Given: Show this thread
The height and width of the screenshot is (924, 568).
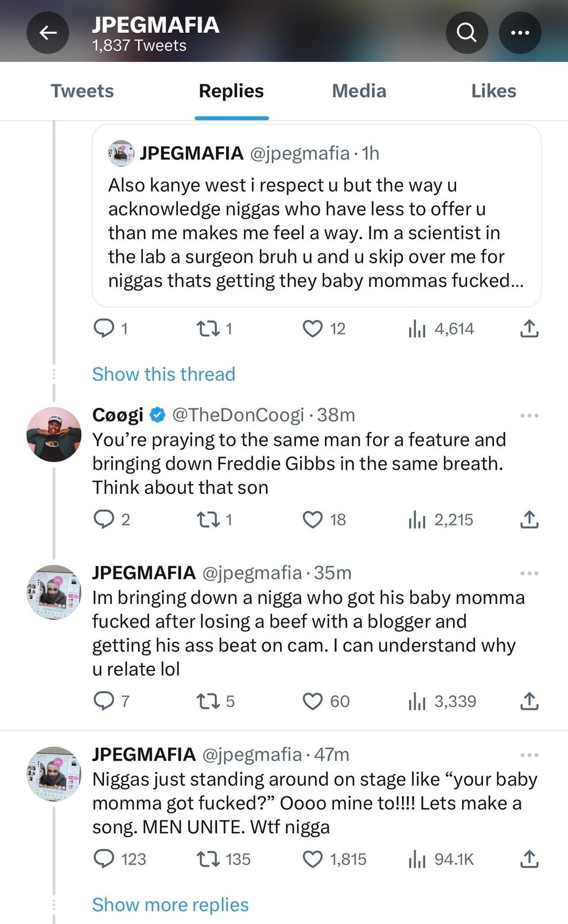Looking at the screenshot, I should (164, 374).
